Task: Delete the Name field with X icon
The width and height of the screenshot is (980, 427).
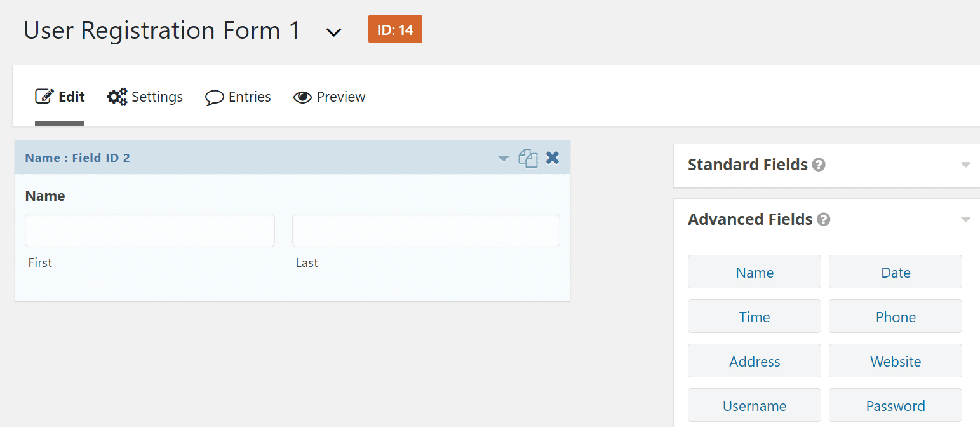Action: pyautogui.click(x=553, y=158)
